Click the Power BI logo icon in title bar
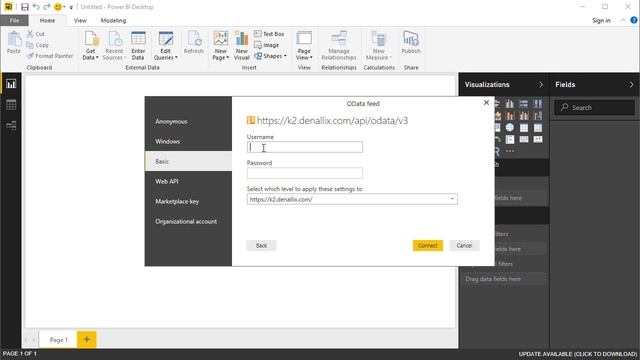The image size is (640, 360). (x=8, y=7)
